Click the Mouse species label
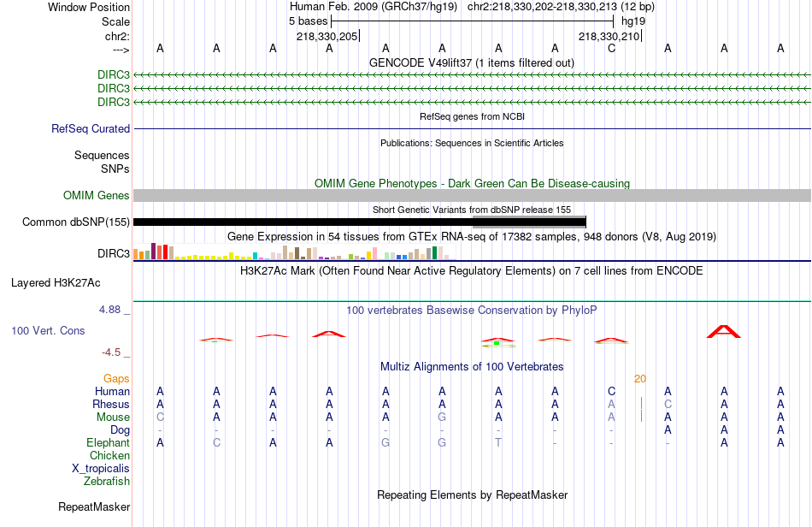 coord(113,417)
